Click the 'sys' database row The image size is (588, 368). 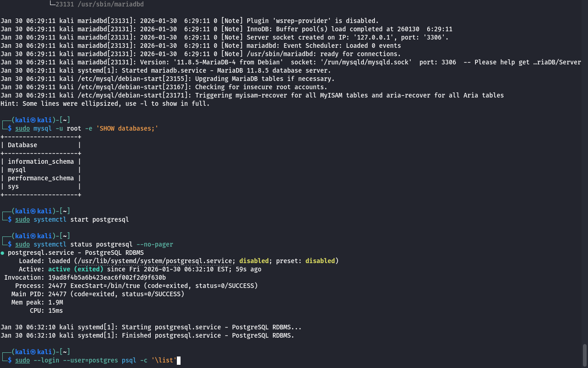click(13, 186)
